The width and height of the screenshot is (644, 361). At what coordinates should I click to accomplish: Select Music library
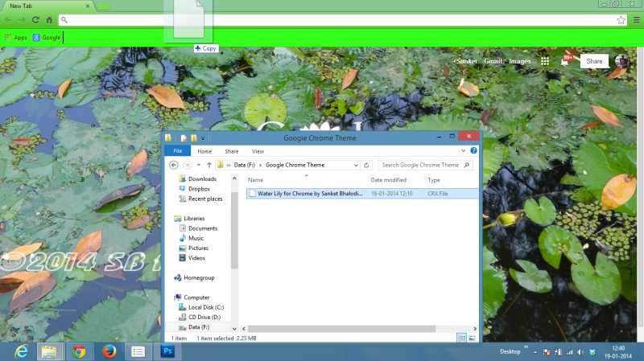[x=192, y=238]
